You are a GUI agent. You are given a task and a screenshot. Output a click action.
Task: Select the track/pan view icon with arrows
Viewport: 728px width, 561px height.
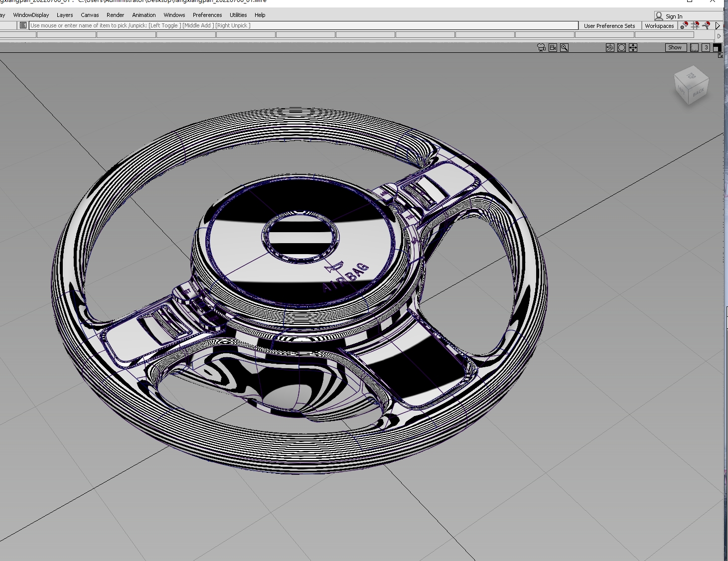pos(632,47)
